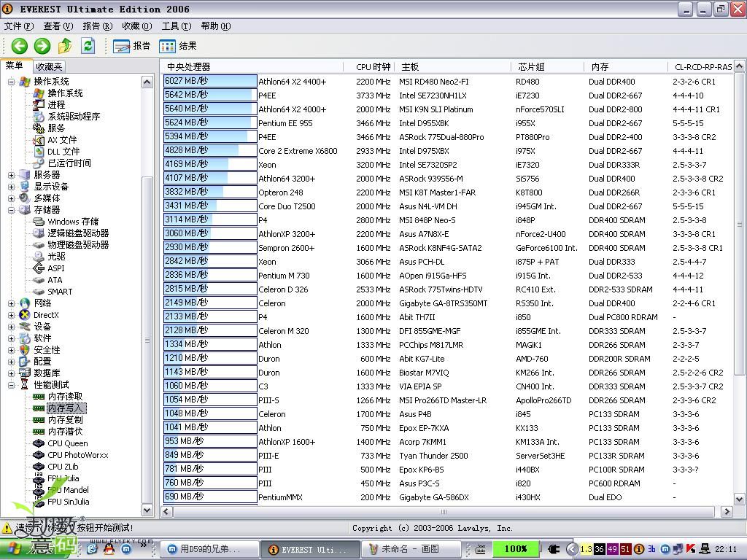Viewport: 747px width, 560px height.
Task: Click the tree panel scroll-down arrow
Action: (147, 510)
